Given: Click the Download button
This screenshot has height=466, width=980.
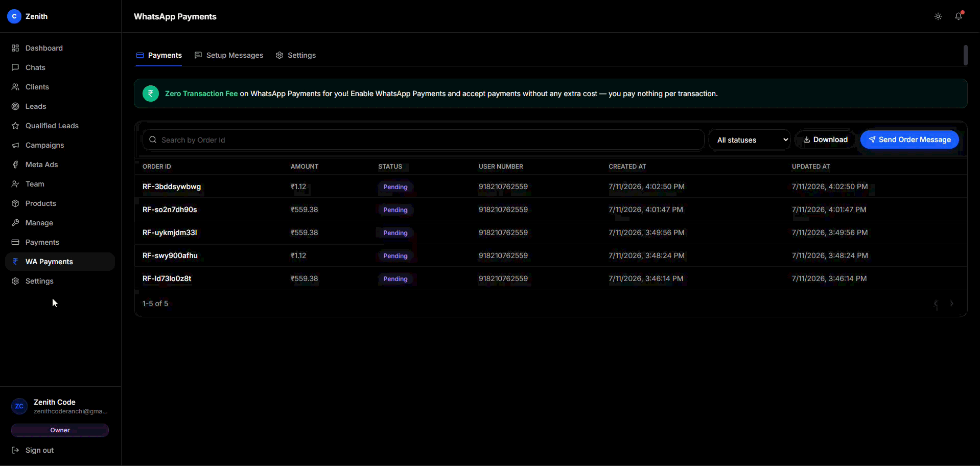Looking at the screenshot, I should click(x=825, y=139).
